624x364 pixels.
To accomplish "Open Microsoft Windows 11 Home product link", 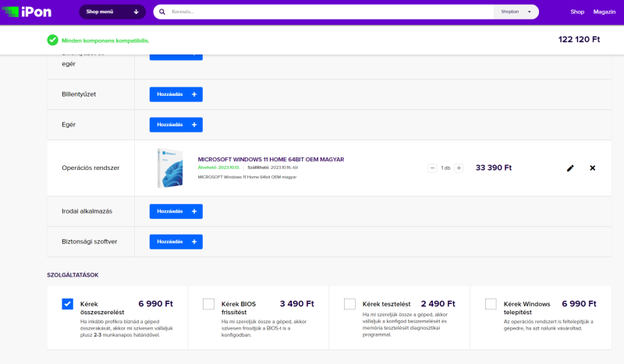I will [271, 159].
